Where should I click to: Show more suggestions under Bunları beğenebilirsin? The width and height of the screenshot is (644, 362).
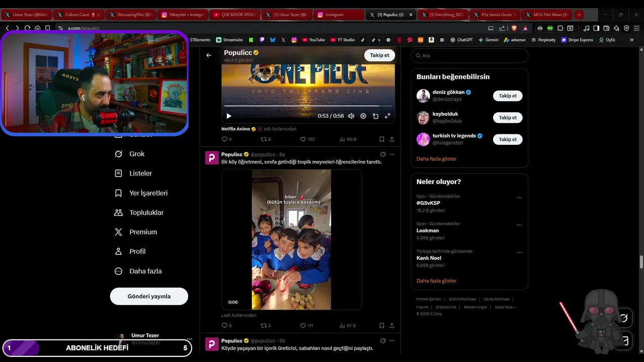437,159
